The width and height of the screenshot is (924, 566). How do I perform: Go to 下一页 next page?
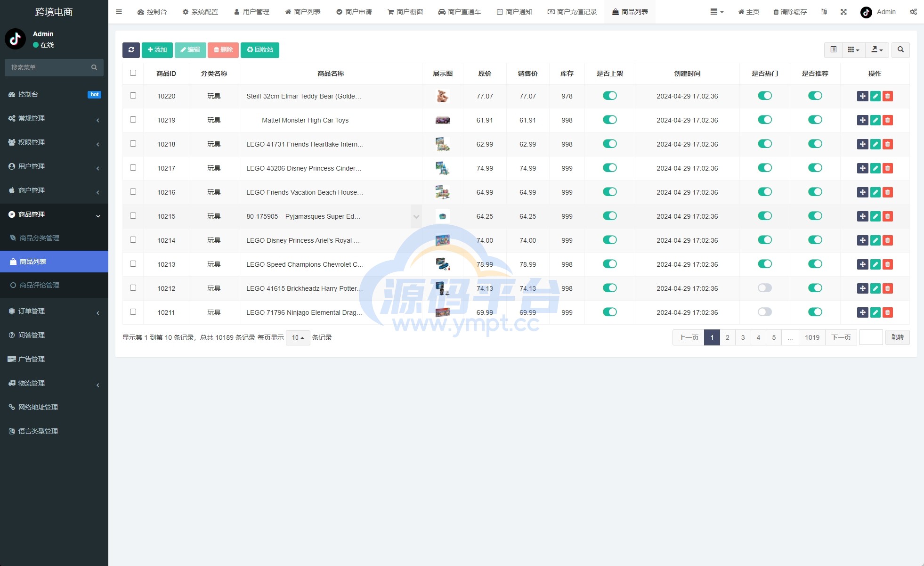click(x=841, y=337)
